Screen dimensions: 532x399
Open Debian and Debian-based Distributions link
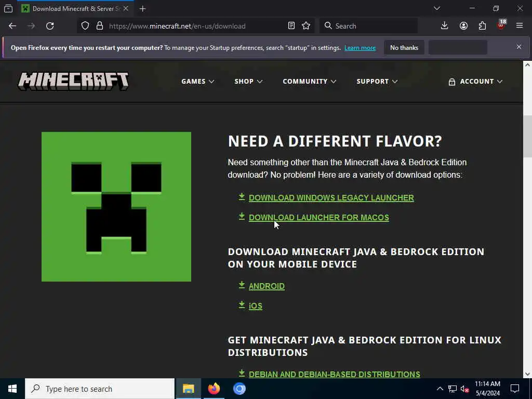click(x=334, y=374)
